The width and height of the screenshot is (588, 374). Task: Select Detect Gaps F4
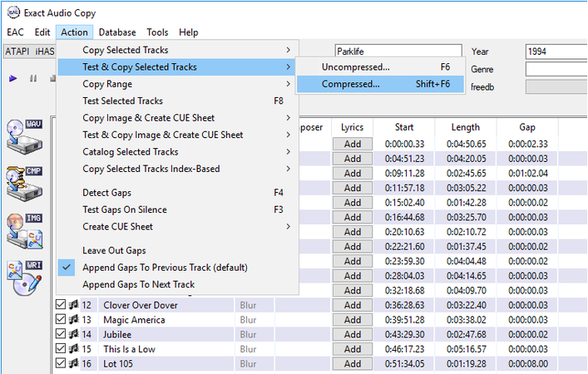[x=178, y=193]
